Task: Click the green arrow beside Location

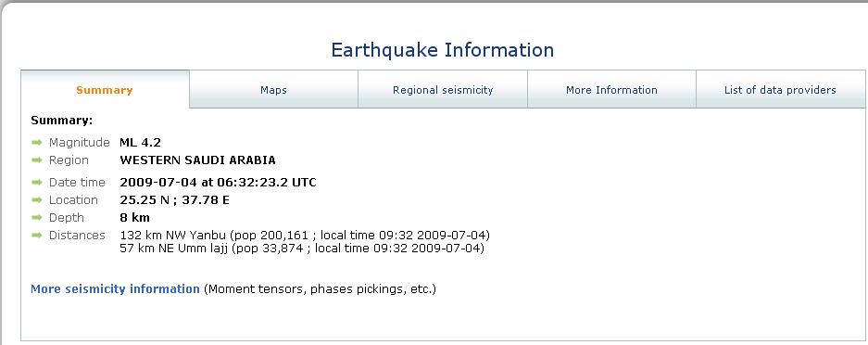Action: [37, 200]
